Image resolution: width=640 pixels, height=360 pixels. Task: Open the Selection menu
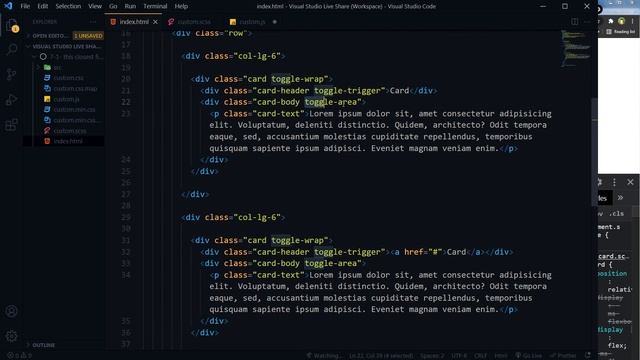(x=68, y=6)
